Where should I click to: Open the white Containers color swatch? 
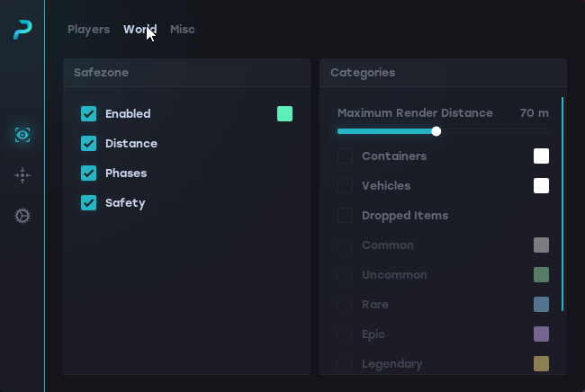pyautogui.click(x=541, y=156)
